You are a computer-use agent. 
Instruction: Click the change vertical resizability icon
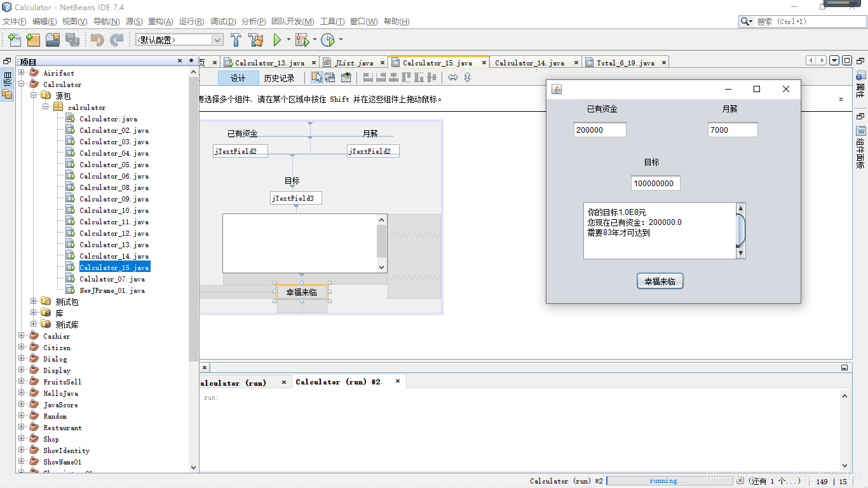tap(467, 78)
